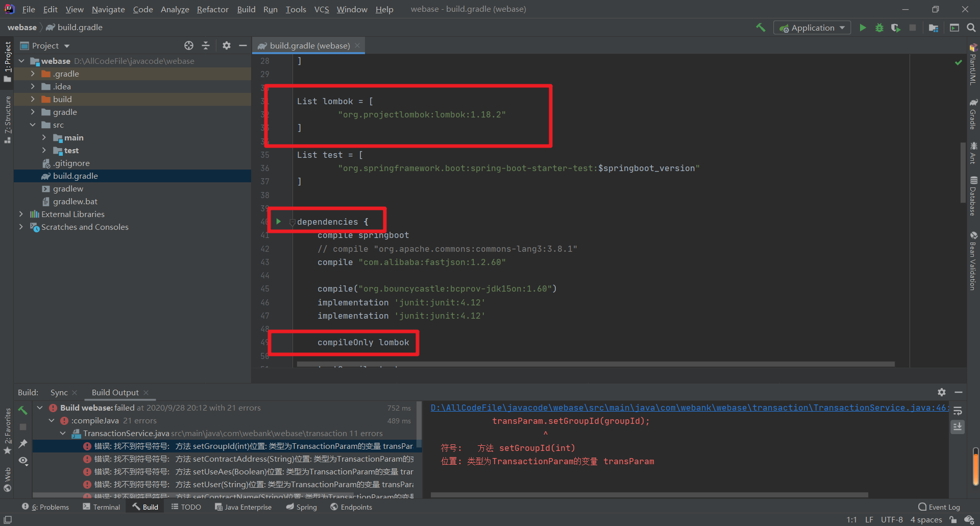Click the editor's vertical scrollbar
980x526 pixels.
(x=963, y=174)
